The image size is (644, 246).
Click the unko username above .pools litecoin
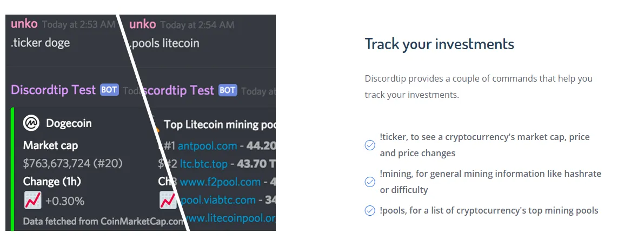point(143,24)
